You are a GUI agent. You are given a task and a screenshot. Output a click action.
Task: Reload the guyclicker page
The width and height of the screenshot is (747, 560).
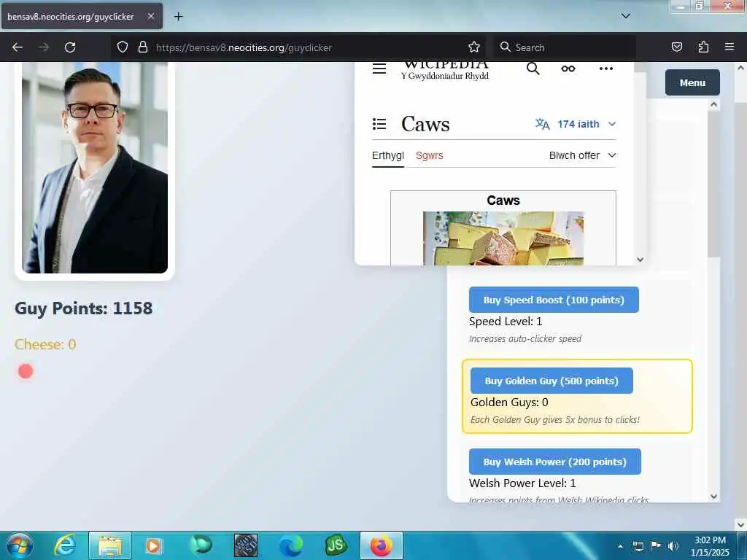coord(70,47)
